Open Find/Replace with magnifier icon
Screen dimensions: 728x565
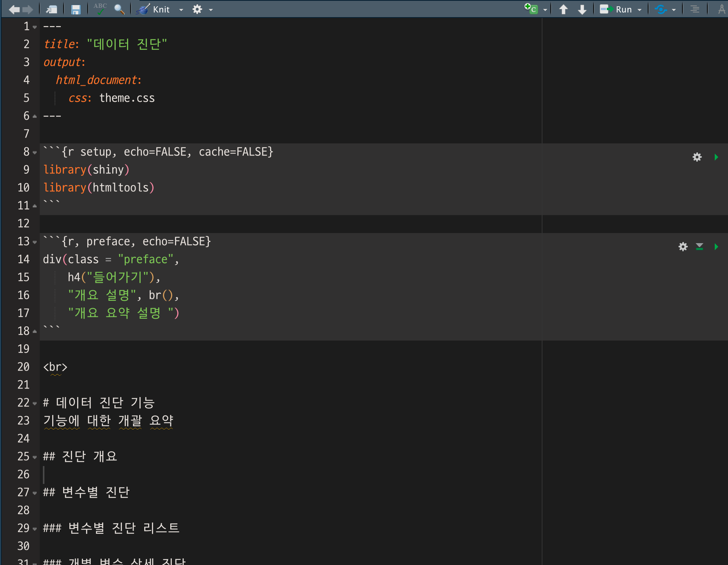(x=119, y=9)
